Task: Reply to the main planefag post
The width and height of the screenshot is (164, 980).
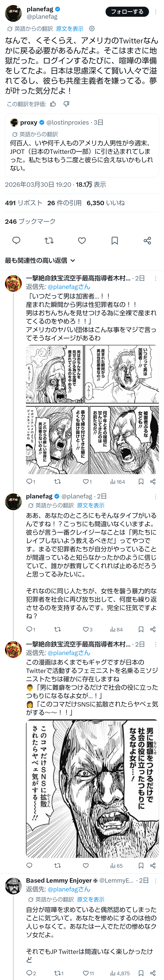Action: click(x=16, y=240)
